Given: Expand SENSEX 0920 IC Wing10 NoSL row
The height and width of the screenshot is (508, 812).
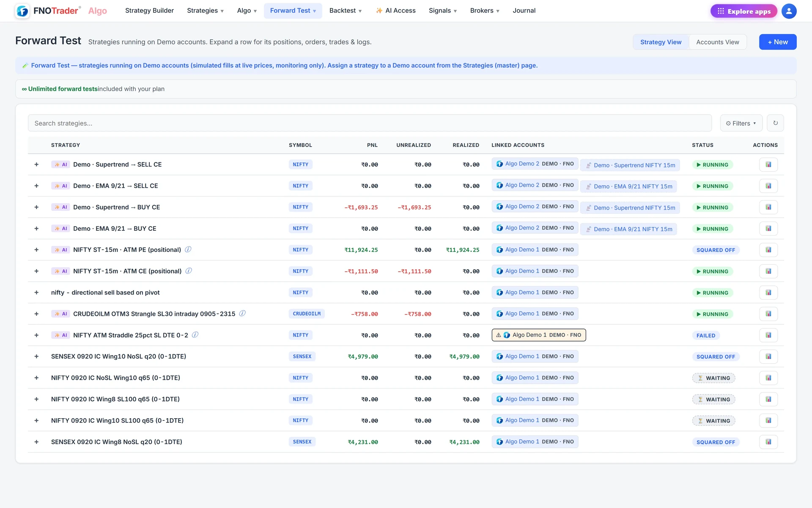Looking at the screenshot, I should [x=36, y=356].
